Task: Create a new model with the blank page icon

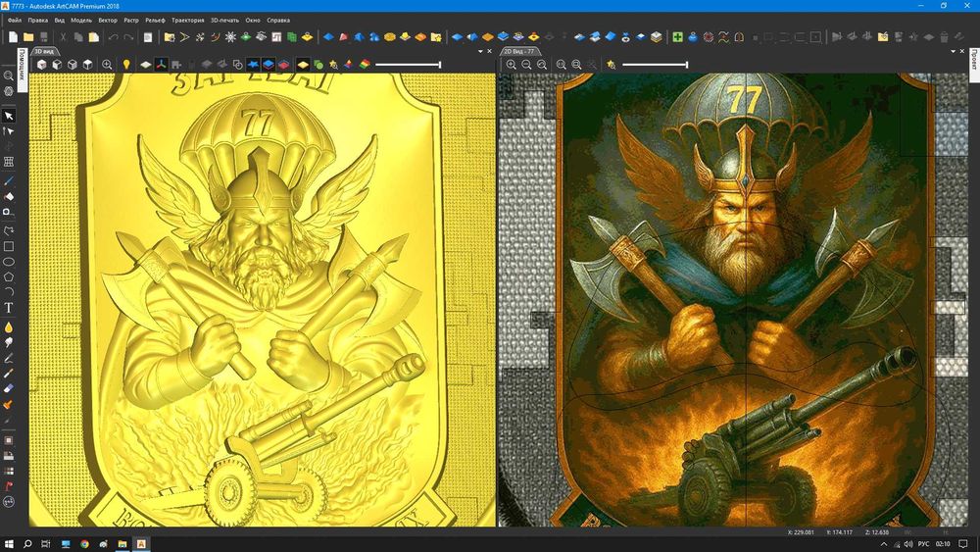Action: (13, 37)
